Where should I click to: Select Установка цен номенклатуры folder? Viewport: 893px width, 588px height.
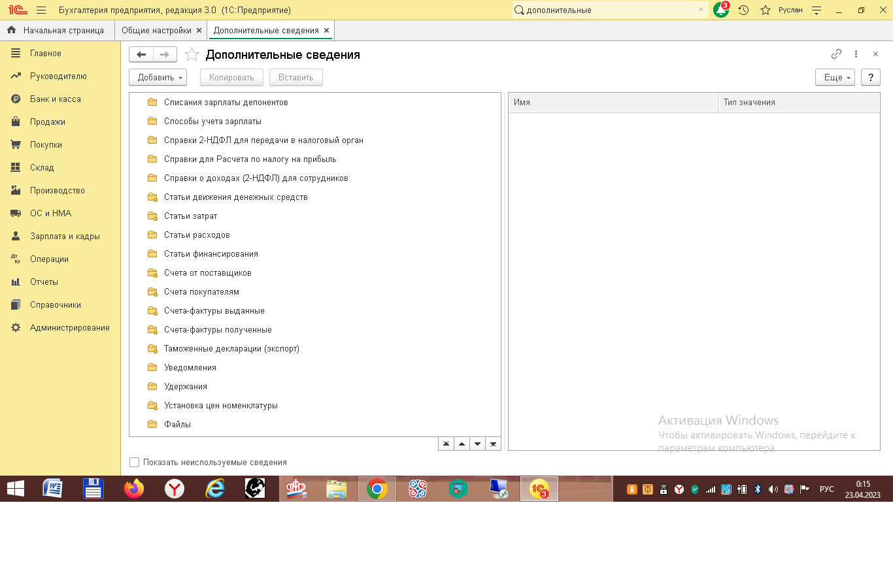pyautogui.click(x=220, y=405)
